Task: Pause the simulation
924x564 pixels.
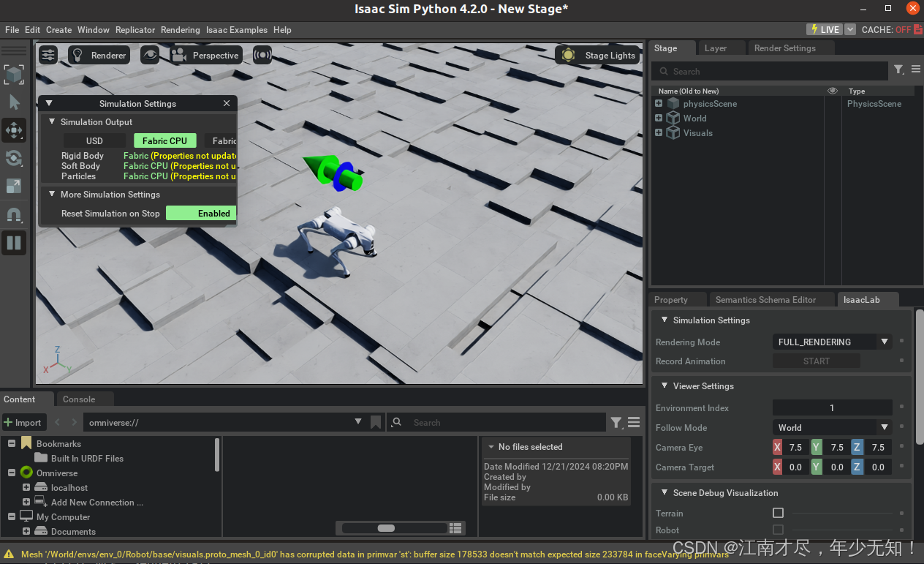Action: click(14, 243)
